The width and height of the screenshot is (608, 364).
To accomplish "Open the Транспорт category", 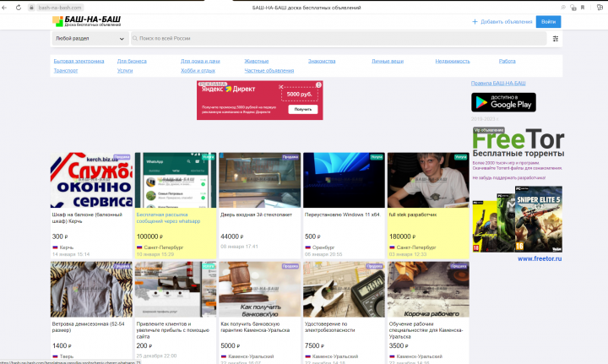I will [x=66, y=71].
